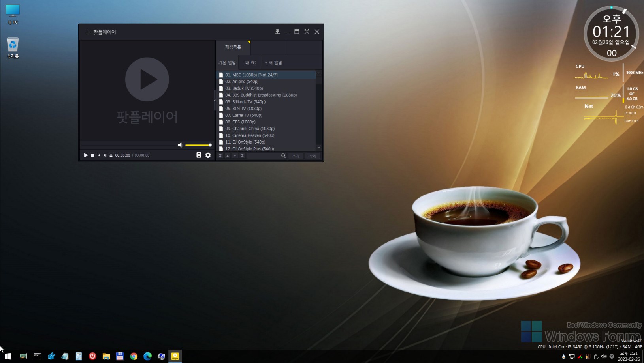Select 11. CJ OnStyle (540p) entry
Image resolution: width=644 pixels, height=363 pixels.
(266, 142)
